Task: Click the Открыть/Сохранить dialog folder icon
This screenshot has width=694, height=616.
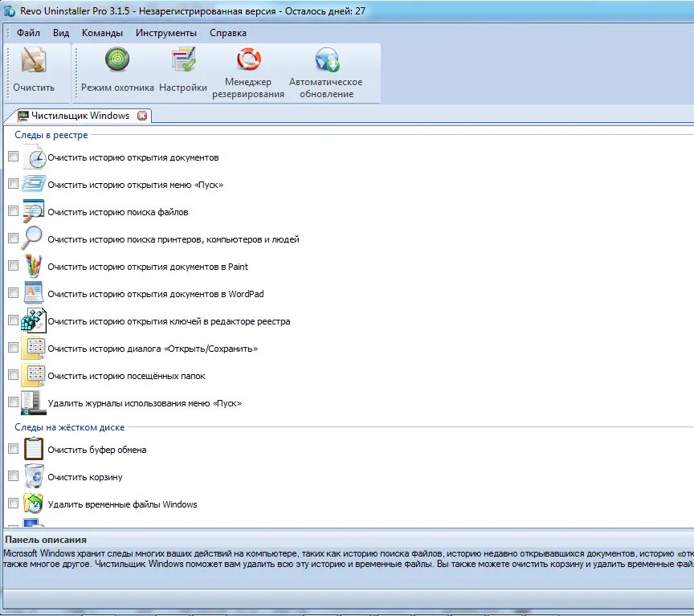Action: click(33, 348)
